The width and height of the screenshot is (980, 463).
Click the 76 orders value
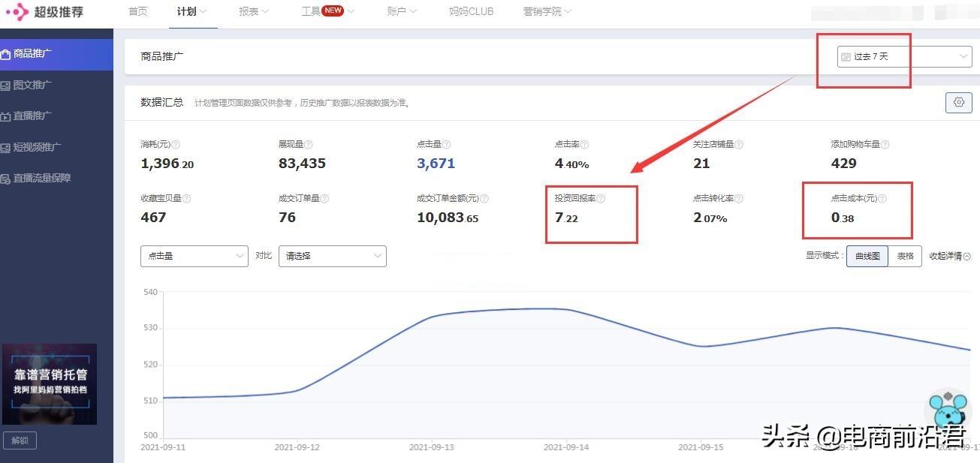coord(287,218)
